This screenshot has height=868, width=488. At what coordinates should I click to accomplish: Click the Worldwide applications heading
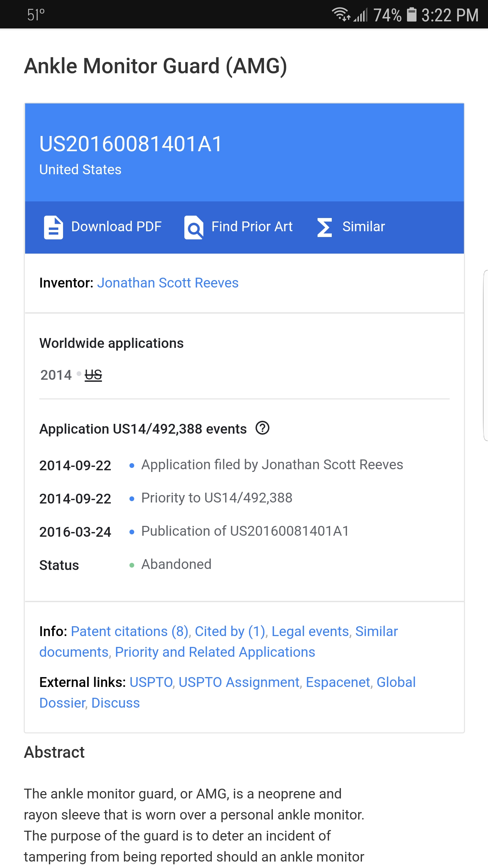tap(111, 343)
